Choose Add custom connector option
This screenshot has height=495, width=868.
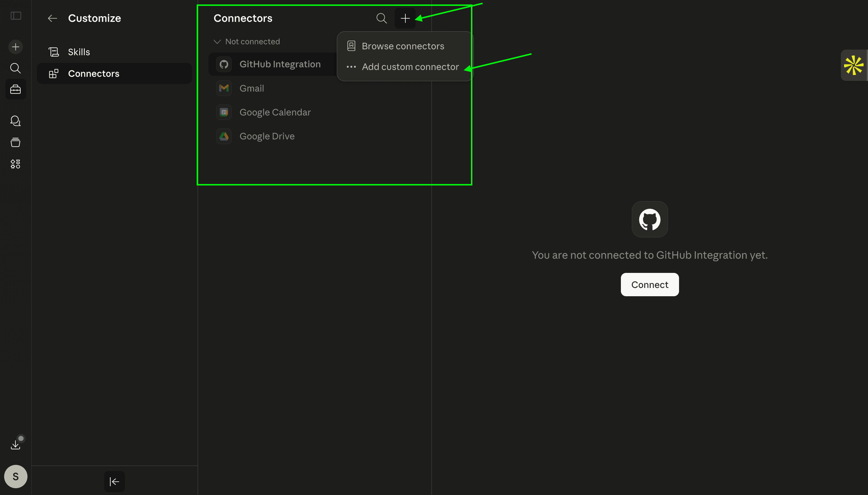[410, 67]
